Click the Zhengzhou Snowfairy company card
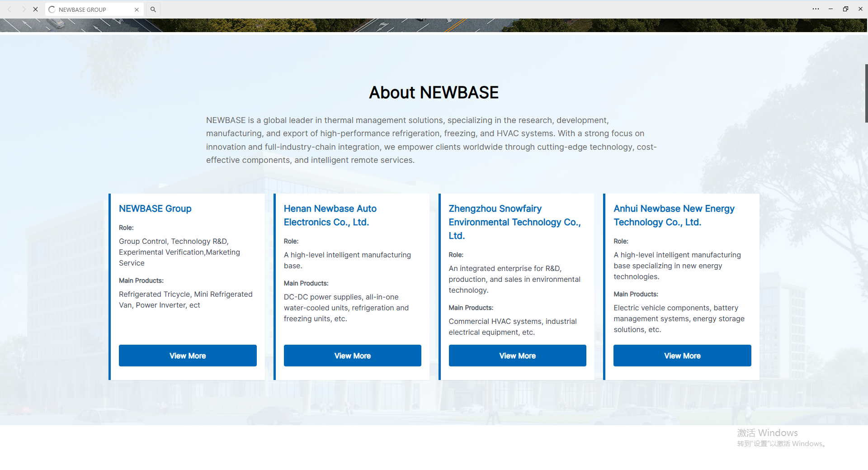Image resolution: width=868 pixels, height=470 pixels. [x=517, y=285]
